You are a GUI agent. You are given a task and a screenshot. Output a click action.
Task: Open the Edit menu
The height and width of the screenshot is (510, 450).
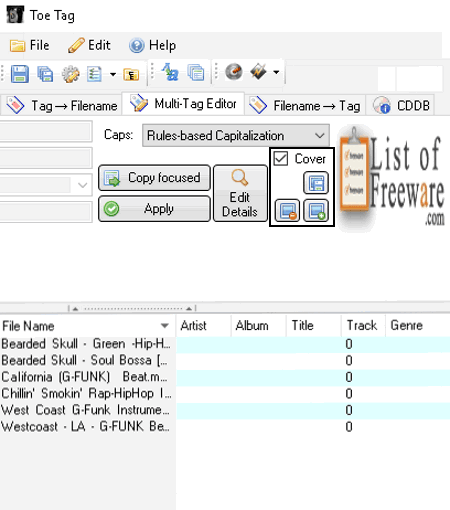pos(89,45)
